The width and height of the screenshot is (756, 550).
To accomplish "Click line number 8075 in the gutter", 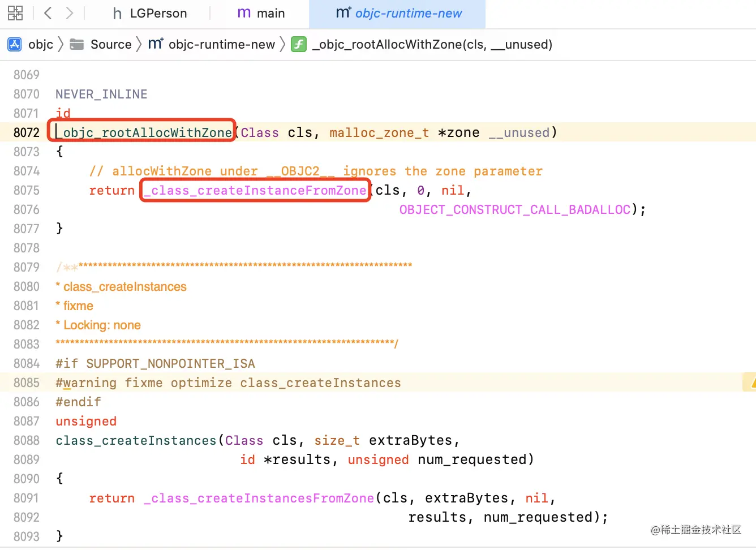I will 27,190.
